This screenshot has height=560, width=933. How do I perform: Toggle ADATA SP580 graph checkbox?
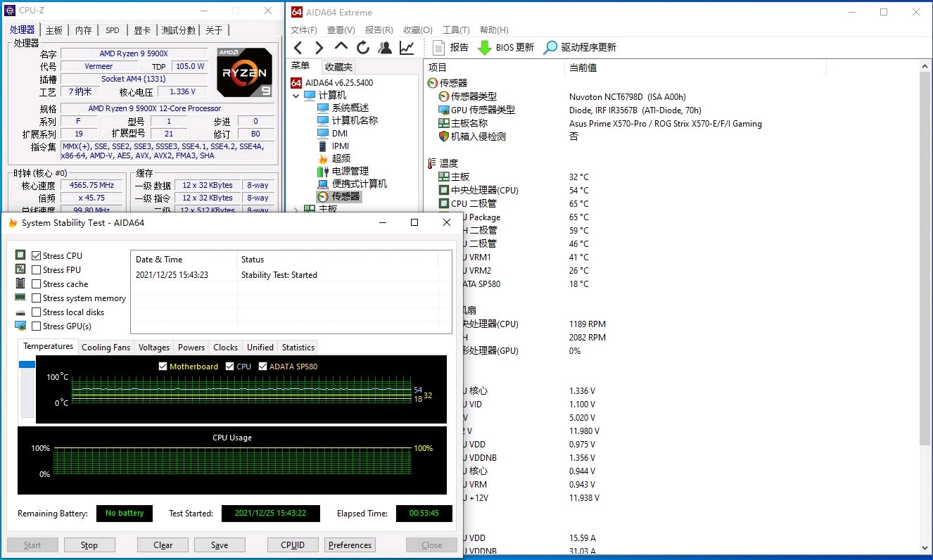[x=263, y=367]
